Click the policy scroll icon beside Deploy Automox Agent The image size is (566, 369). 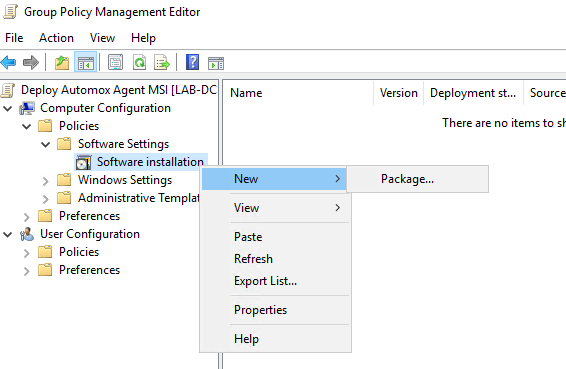8,90
